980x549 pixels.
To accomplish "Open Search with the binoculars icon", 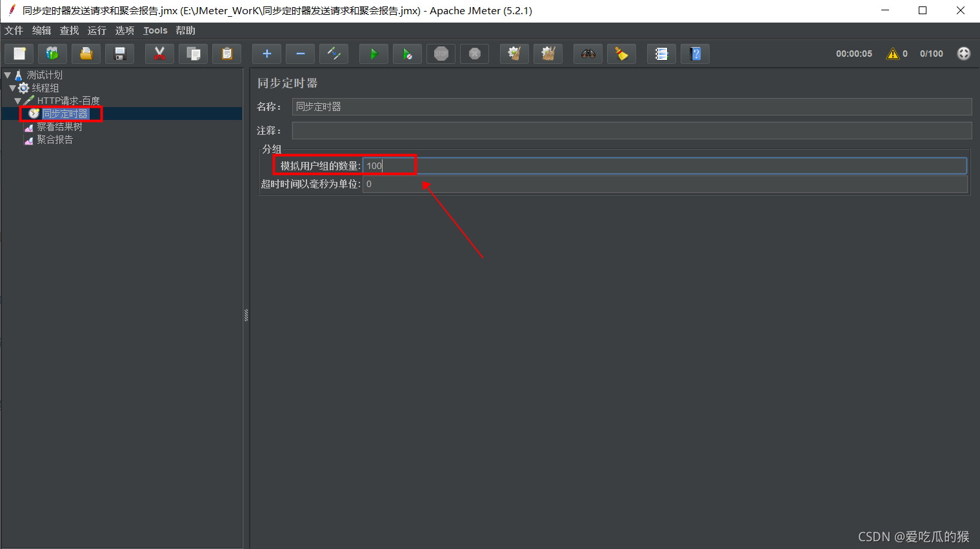I will pyautogui.click(x=588, y=54).
